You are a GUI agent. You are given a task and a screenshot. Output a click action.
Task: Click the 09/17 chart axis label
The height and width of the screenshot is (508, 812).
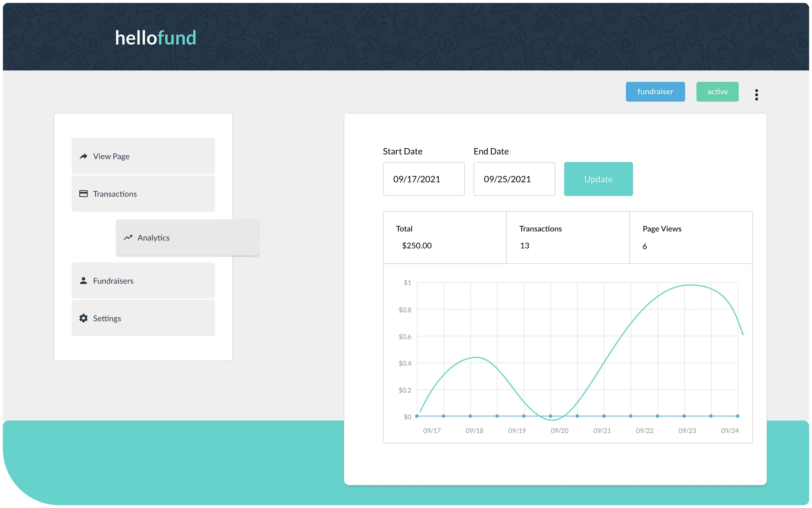coord(432,430)
